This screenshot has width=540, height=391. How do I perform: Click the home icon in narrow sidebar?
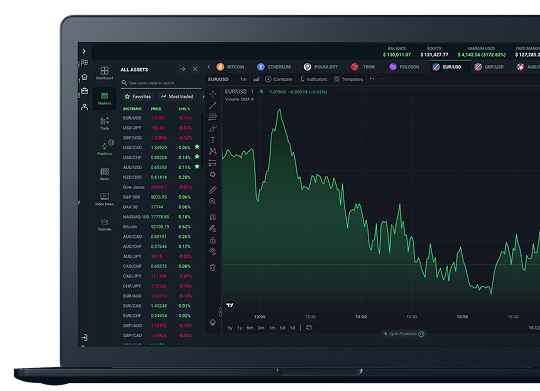point(84,76)
